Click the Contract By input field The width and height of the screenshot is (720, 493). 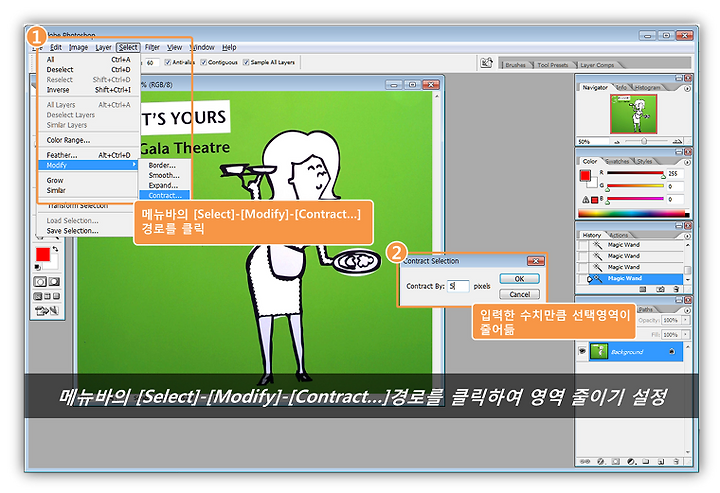tap(458, 286)
